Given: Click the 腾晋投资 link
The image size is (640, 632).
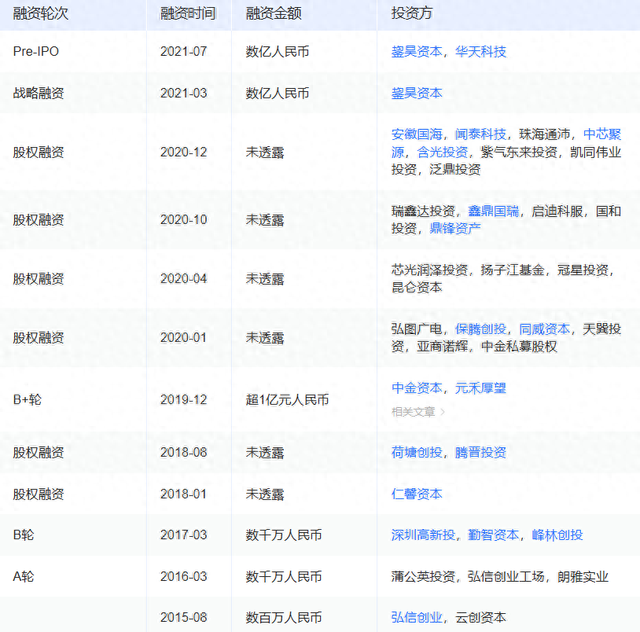Looking at the screenshot, I should pyautogui.click(x=481, y=452).
